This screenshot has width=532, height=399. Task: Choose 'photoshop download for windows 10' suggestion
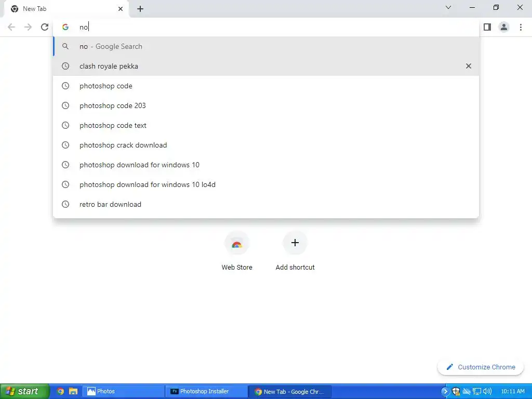(x=266, y=165)
